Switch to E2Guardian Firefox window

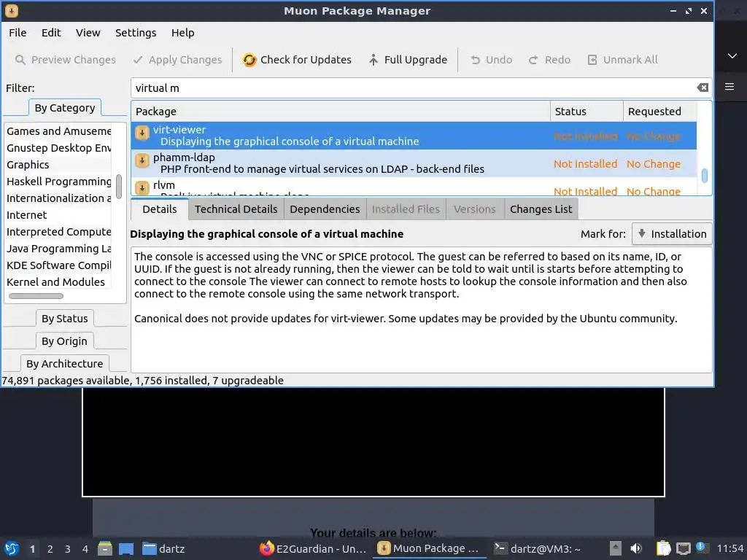(313, 548)
